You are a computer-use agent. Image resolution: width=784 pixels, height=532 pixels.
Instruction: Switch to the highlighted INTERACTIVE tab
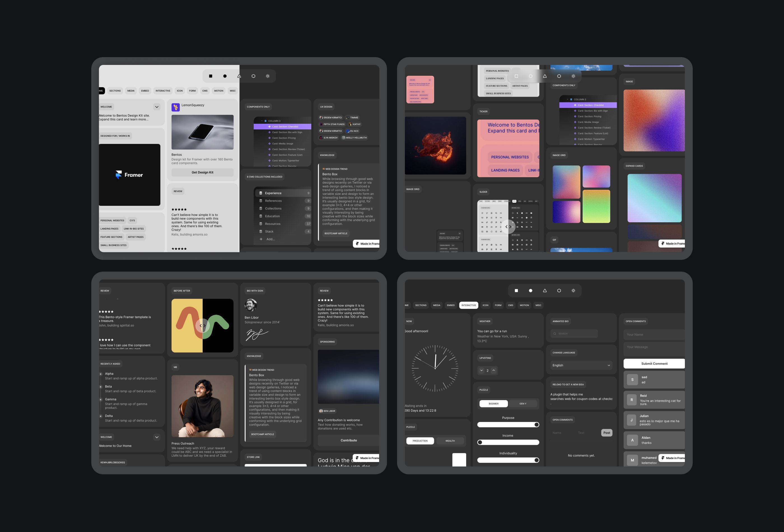pyautogui.click(x=468, y=305)
